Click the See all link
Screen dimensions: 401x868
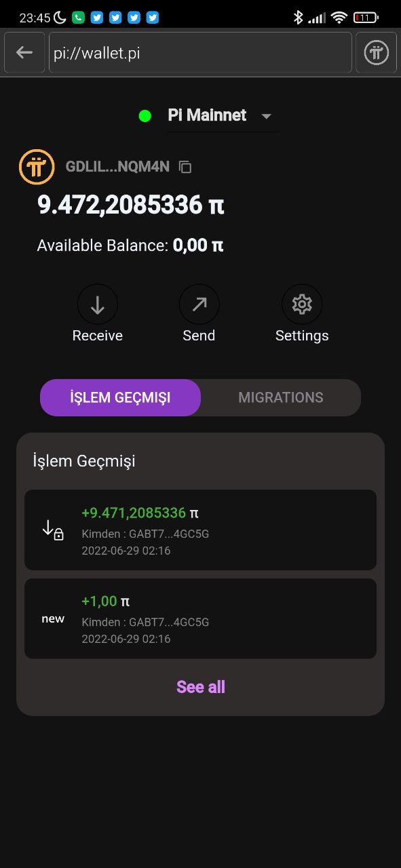tap(201, 687)
